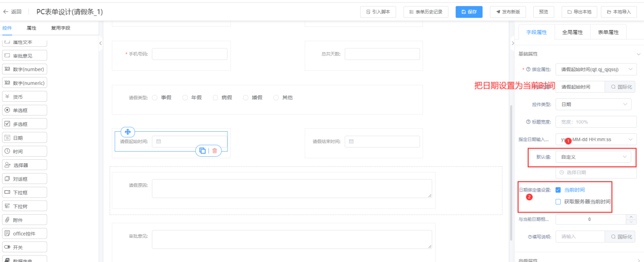Select the 年假 radio option
The height and width of the screenshot is (262, 644).
[185, 97]
